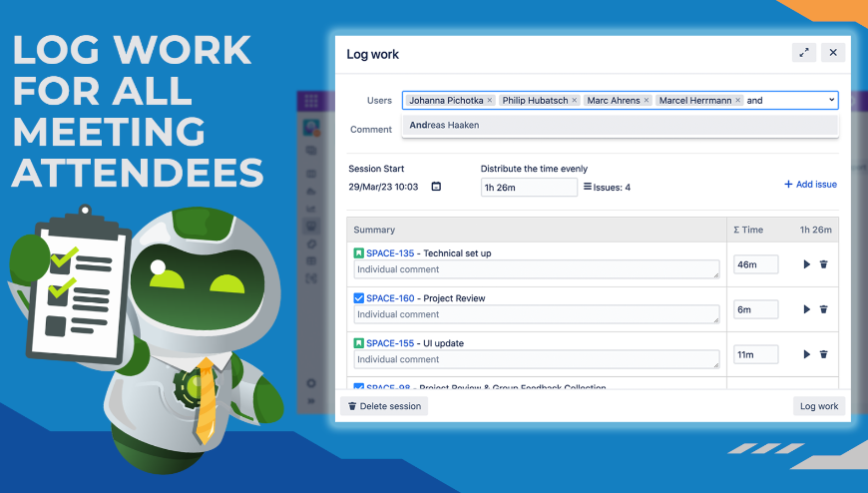Remove Marc Ahrens from users
The width and height of the screenshot is (868, 493).
[x=647, y=100]
